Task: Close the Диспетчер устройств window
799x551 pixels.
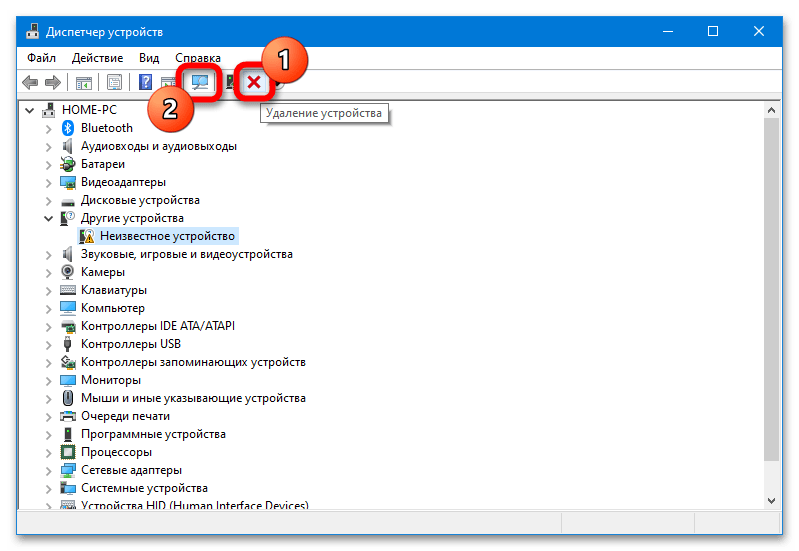Action: coord(759,32)
